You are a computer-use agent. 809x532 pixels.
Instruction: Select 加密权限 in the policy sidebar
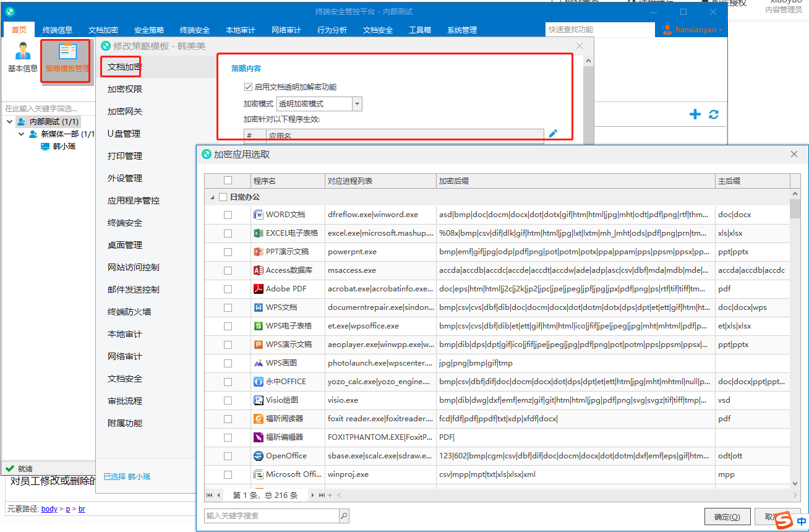[125, 89]
